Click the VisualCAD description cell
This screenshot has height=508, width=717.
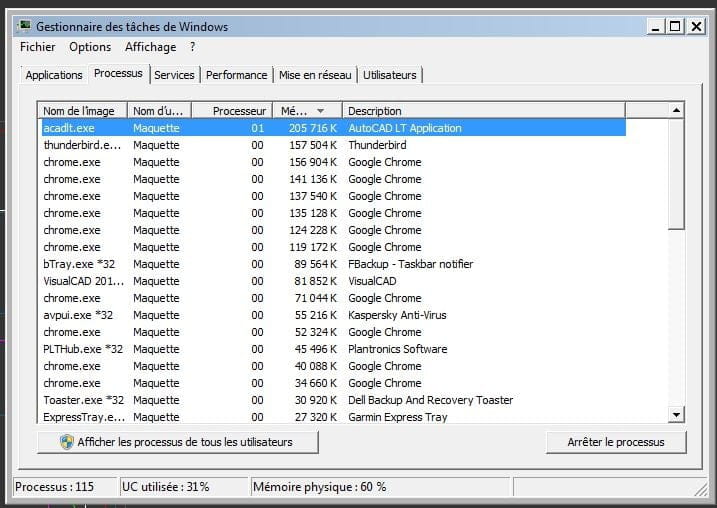coord(372,281)
